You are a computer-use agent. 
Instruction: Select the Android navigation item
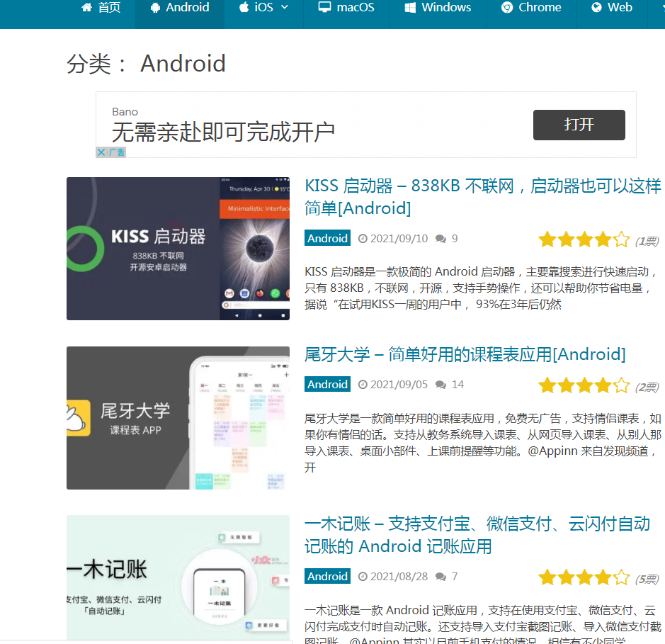pos(180,8)
